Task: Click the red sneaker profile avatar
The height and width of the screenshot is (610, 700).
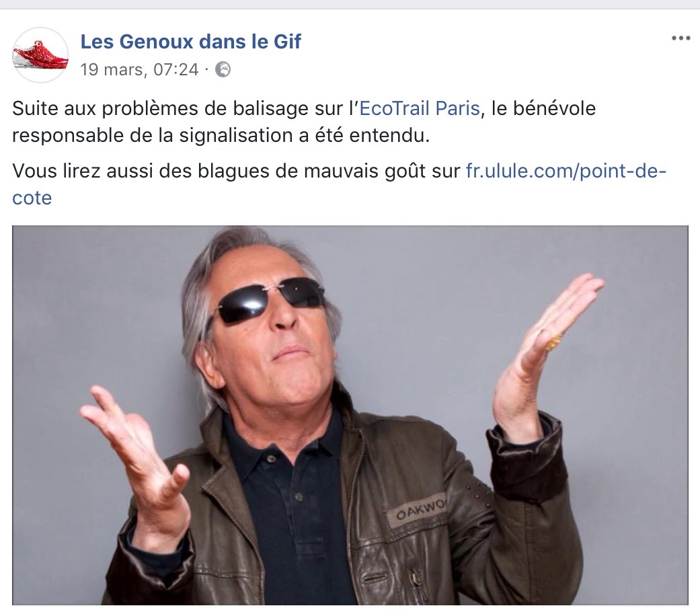Action: point(40,55)
